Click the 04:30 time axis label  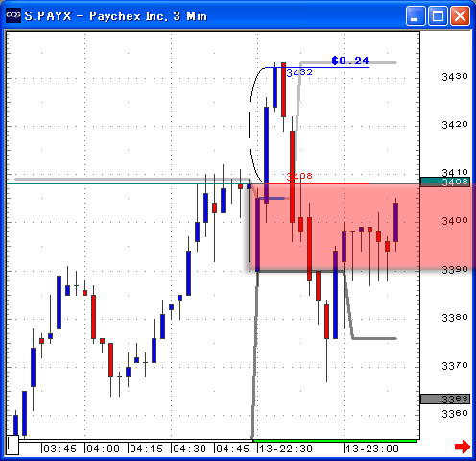[x=189, y=449]
